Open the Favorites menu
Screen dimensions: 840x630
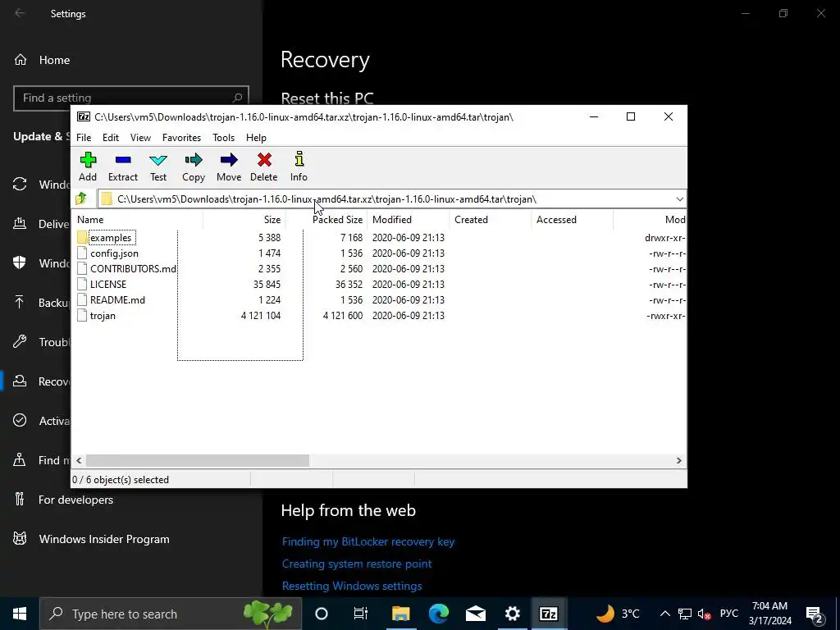click(181, 138)
